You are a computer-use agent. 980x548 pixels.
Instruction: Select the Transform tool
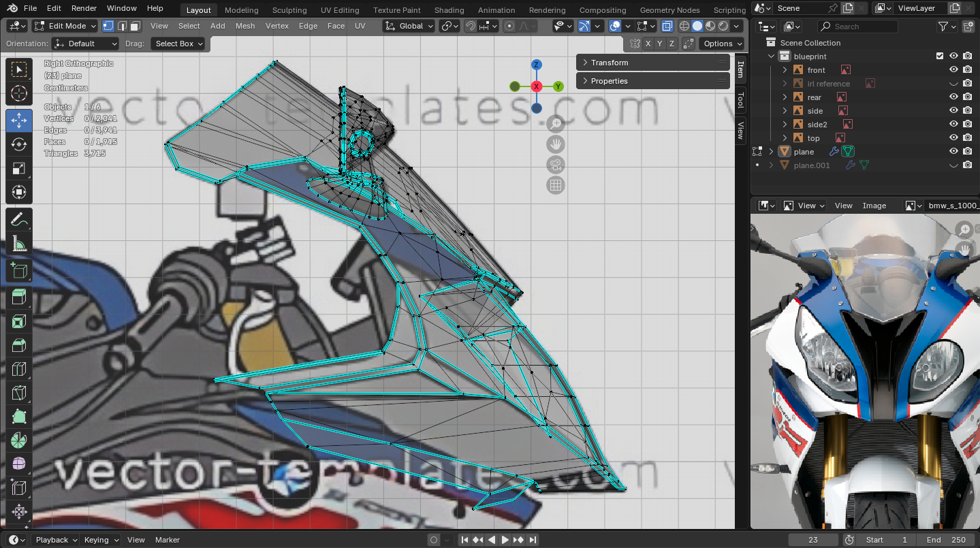click(19, 192)
